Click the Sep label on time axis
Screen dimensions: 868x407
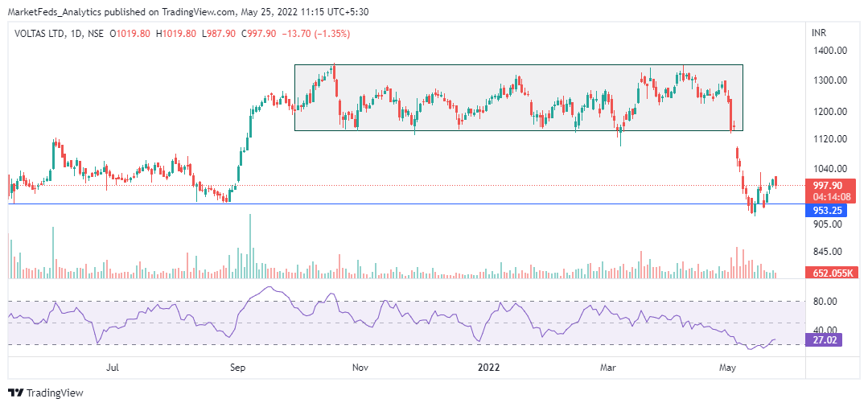tap(238, 367)
